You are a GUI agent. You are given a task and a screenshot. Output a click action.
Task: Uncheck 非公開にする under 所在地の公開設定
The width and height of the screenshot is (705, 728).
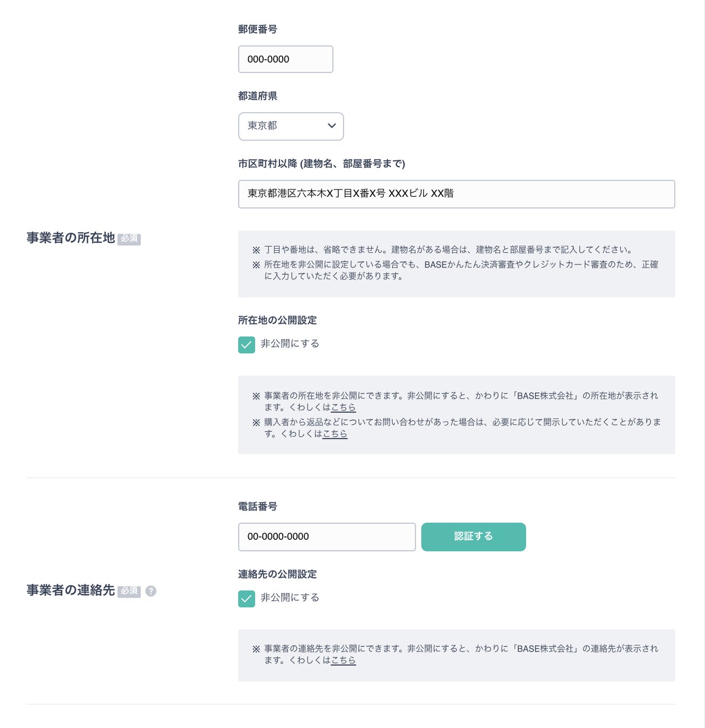[x=247, y=345]
